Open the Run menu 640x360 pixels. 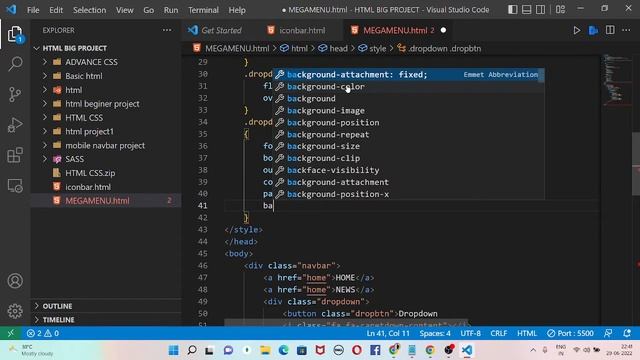coord(171,10)
